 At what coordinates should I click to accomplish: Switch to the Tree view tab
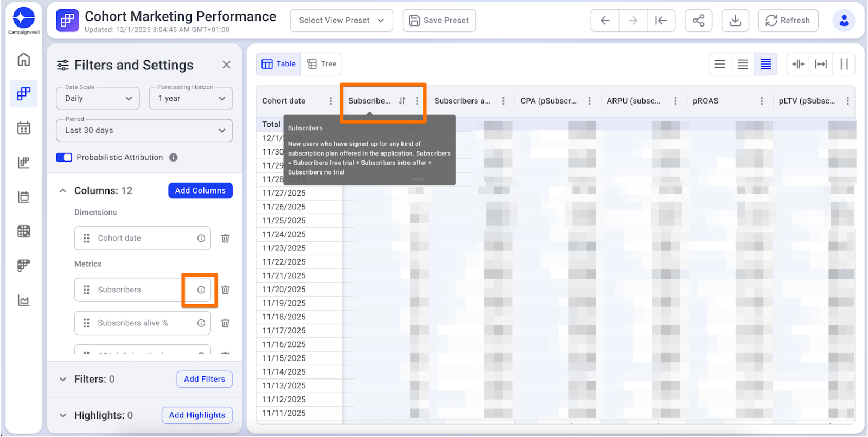click(x=322, y=64)
